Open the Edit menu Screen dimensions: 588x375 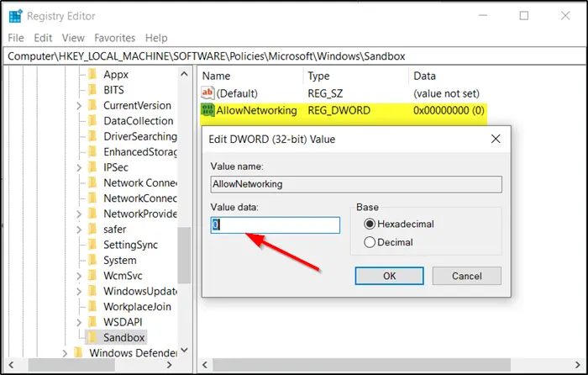[x=43, y=38]
